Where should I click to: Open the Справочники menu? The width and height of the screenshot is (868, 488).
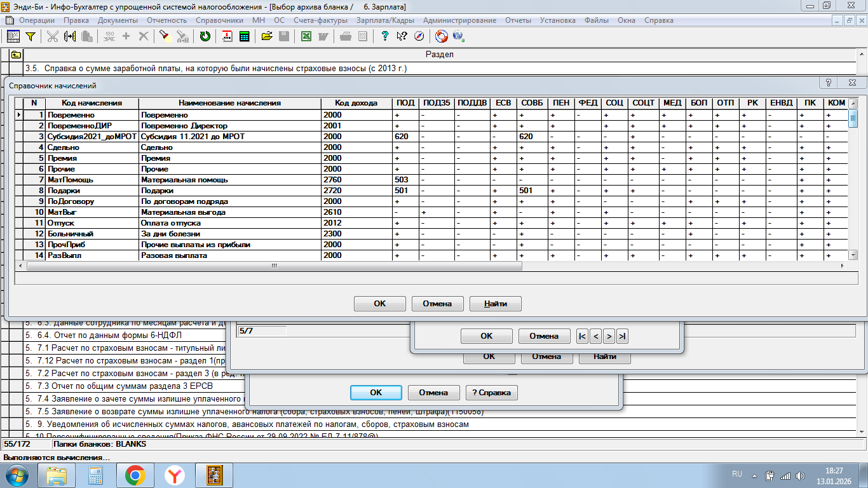click(219, 20)
